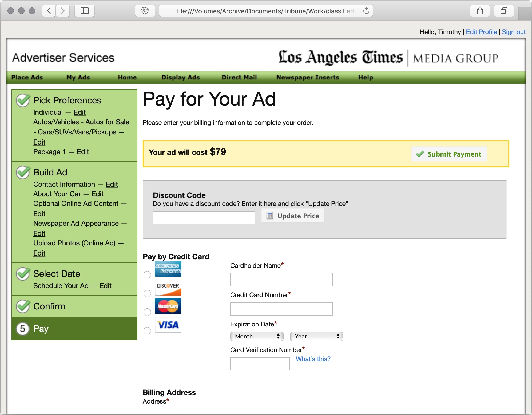
Task: Open the expiration Year dropdown
Action: pyautogui.click(x=316, y=336)
